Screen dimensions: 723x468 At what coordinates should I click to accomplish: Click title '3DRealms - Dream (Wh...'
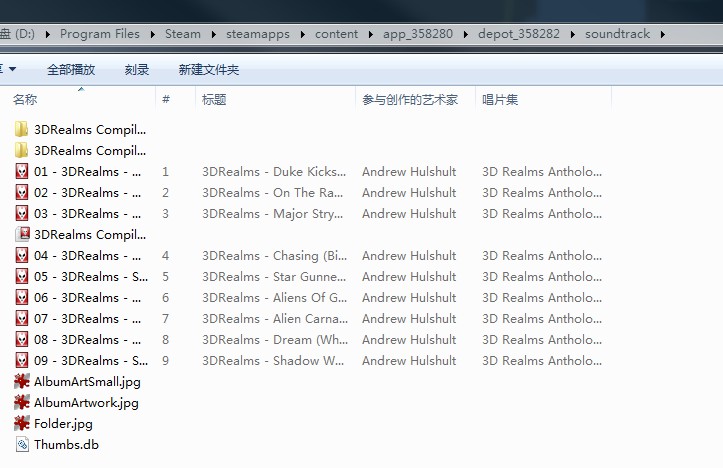coord(275,339)
